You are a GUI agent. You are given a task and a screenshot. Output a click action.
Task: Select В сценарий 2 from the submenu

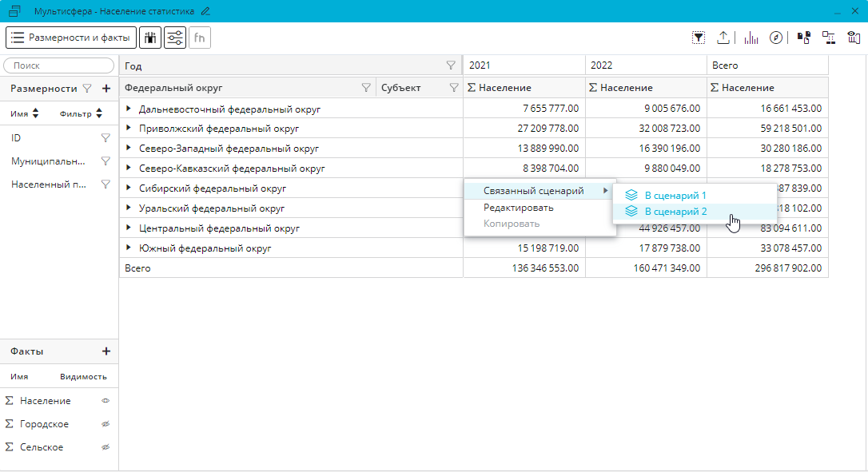tap(675, 212)
